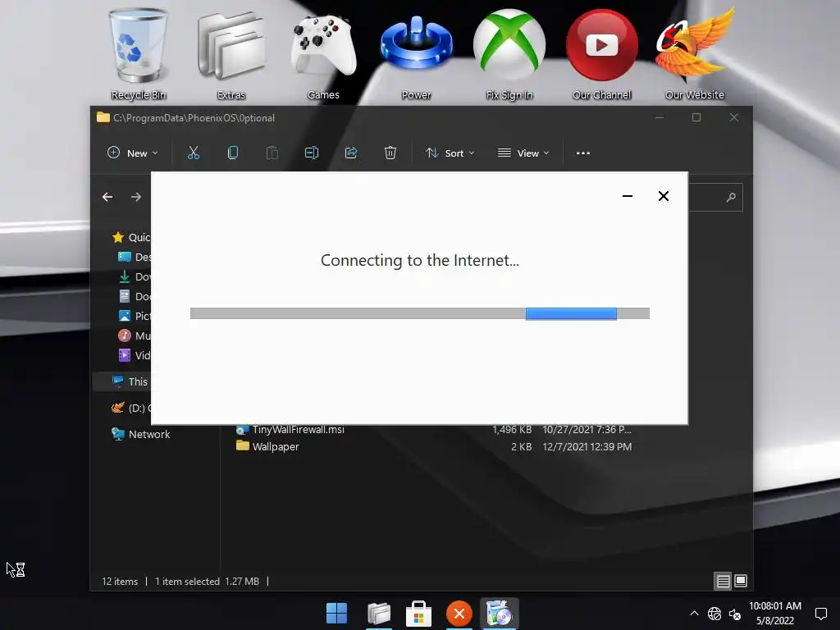Select the Pictures item in the sidebar
The image size is (840, 630).
pyautogui.click(x=134, y=316)
